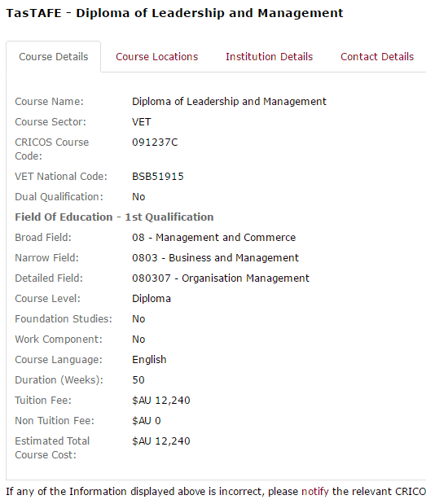Image resolution: width=426 pixels, height=504 pixels.
Task: Click the Course Sector VET value
Action: point(142,122)
